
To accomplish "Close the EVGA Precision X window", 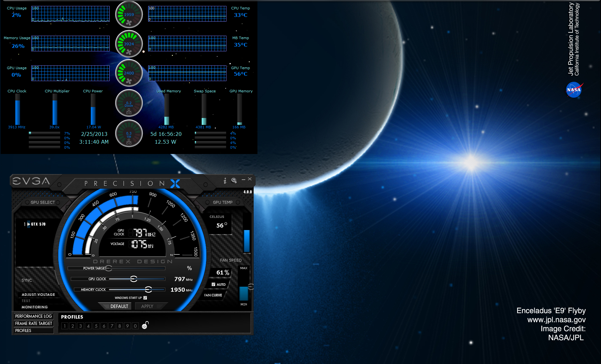I will pyautogui.click(x=250, y=179).
